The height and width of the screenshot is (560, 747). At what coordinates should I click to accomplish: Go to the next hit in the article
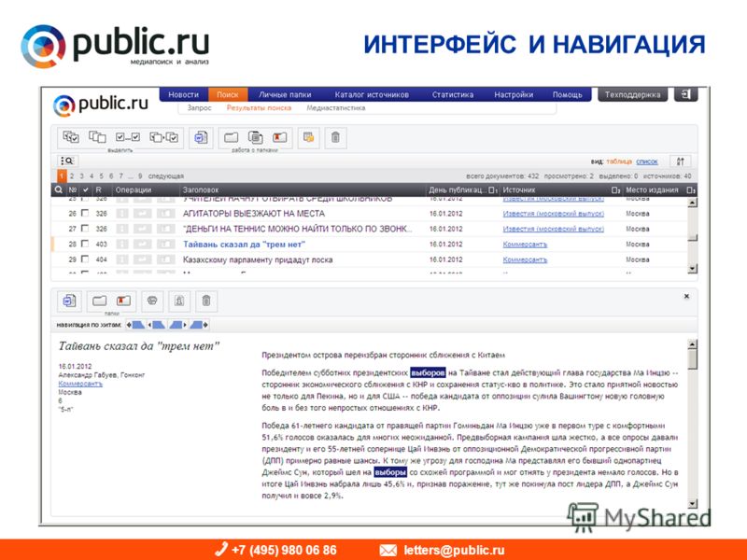177,325
